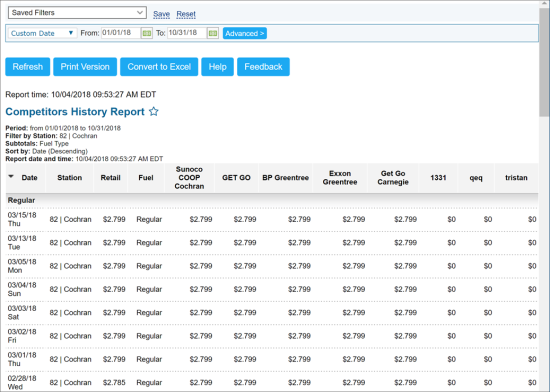Click Convert to Excel button
The image size is (550, 392).
click(159, 67)
